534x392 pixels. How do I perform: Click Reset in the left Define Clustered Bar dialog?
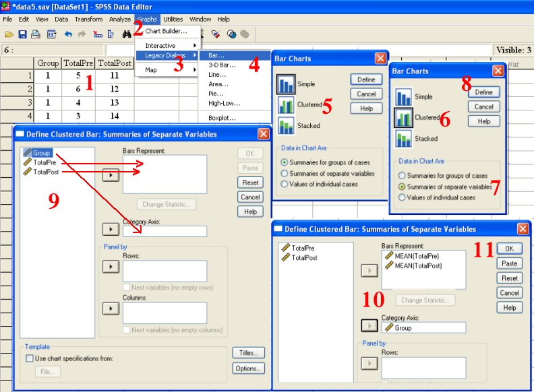coord(250,183)
